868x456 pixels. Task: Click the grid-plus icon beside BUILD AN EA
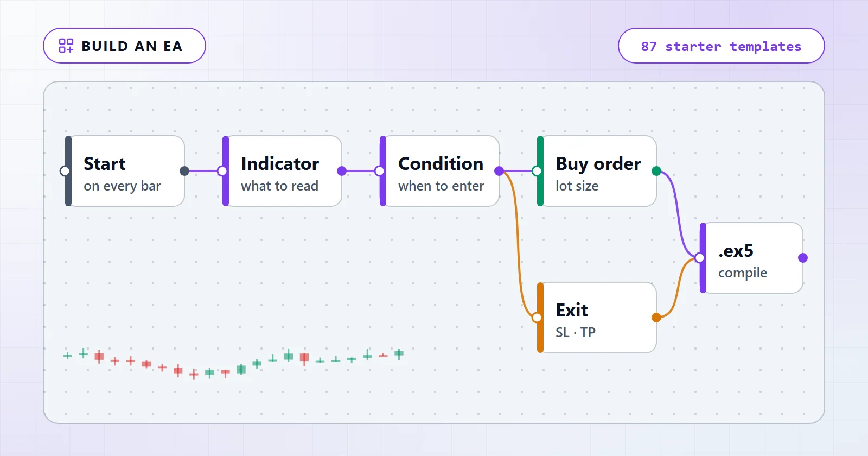coord(66,46)
